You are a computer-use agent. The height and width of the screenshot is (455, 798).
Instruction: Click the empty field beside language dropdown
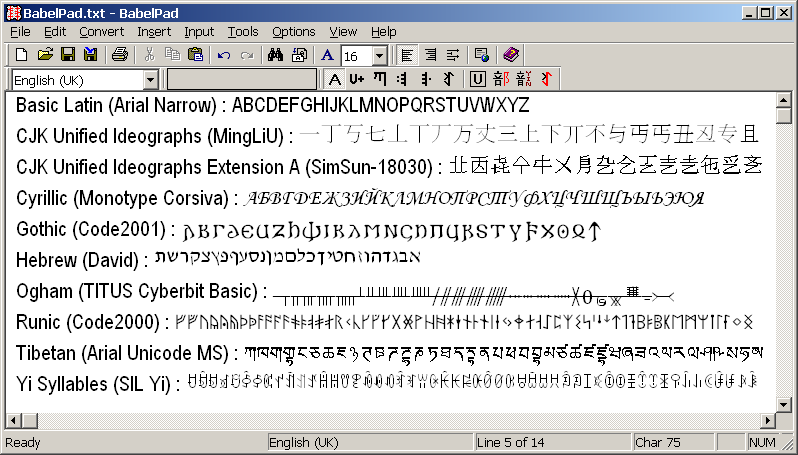[x=242, y=80]
